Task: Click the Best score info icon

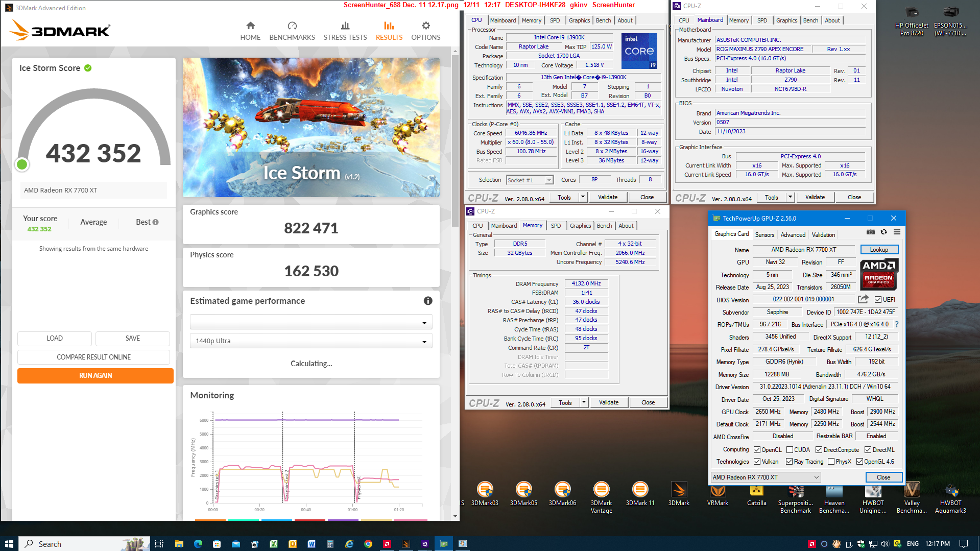Action: (x=156, y=222)
